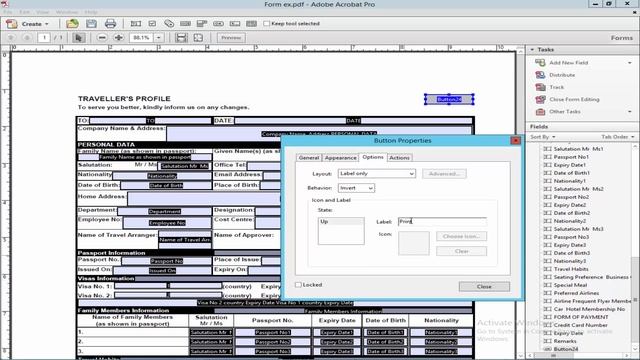Zoom out with the minus icon

pos(102,38)
